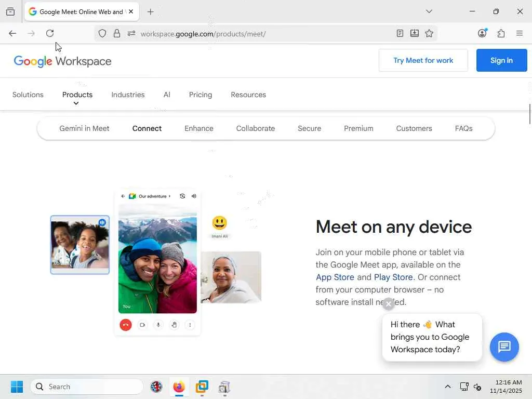Image resolution: width=532 pixels, height=399 pixels.
Task: Open the AI navigation item
Action: click(x=167, y=95)
